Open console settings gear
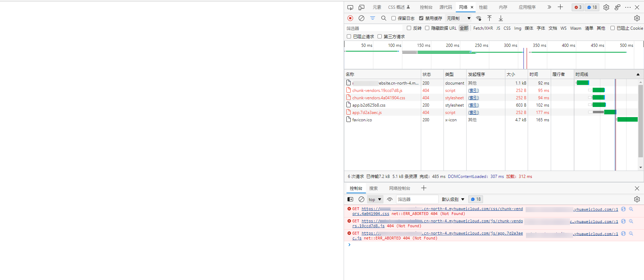Screen dimensions: 644x280 [637, 199]
